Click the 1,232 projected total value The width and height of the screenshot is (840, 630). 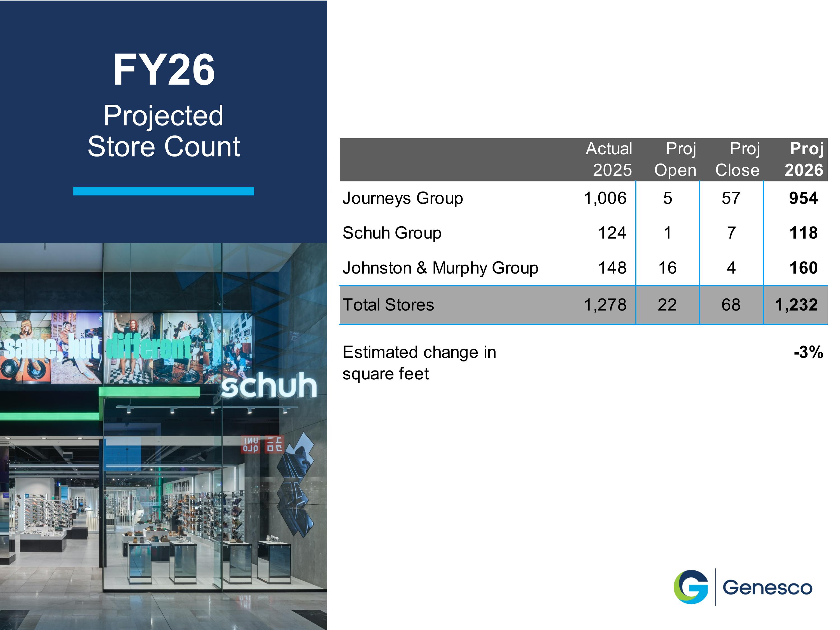[x=796, y=305]
